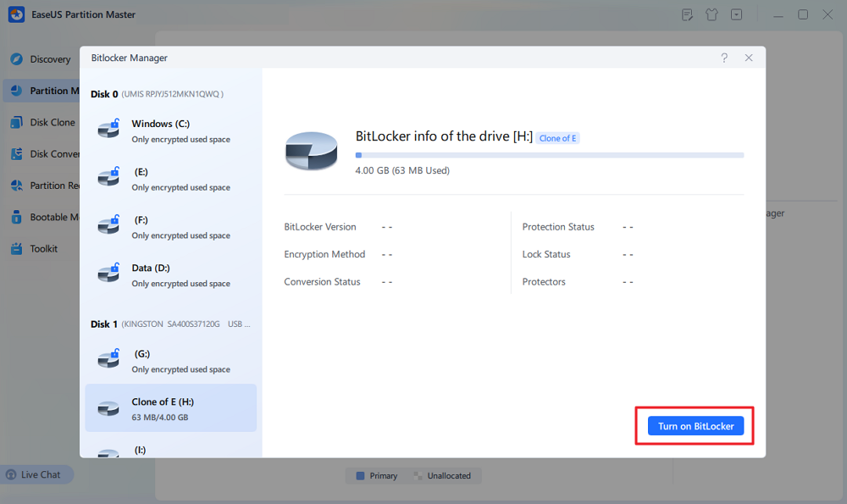Image resolution: width=847 pixels, height=504 pixels.
Task: Click the Clone of E label tag
Action: (x=557, y=138)
